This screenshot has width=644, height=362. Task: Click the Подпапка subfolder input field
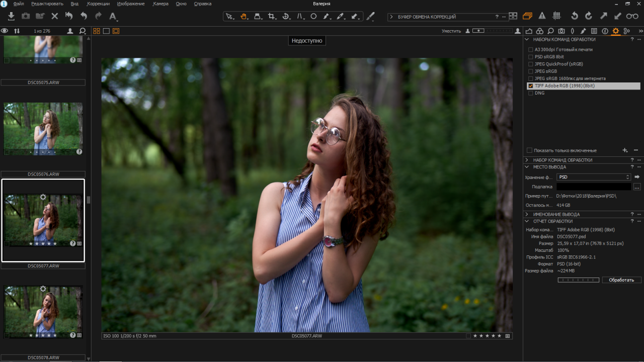click(594, 187)
